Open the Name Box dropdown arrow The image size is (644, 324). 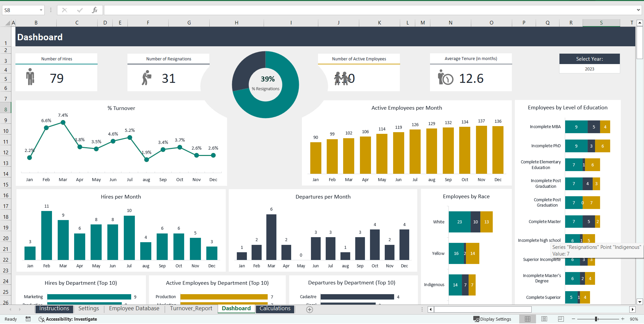point(41,10)
